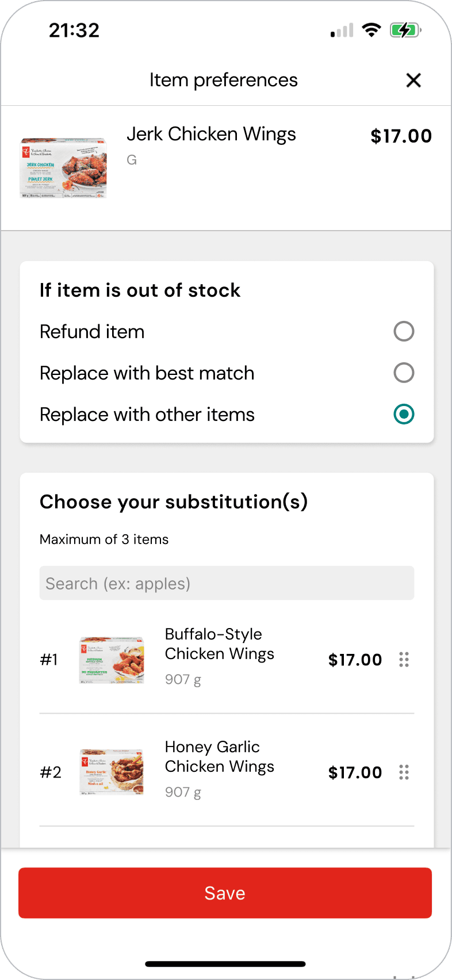Tap the Wi-Fi status icon
Viewport: 452px width, 980px height.
click(x=371, y=30)
